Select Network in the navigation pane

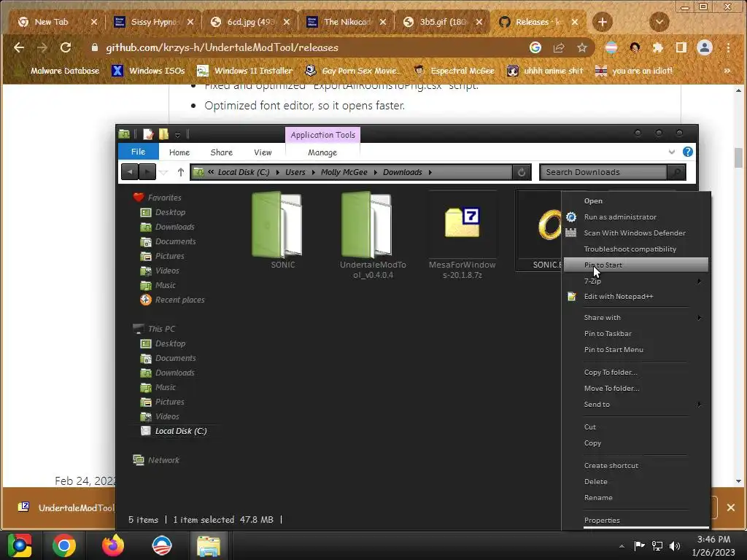[156, 460]
